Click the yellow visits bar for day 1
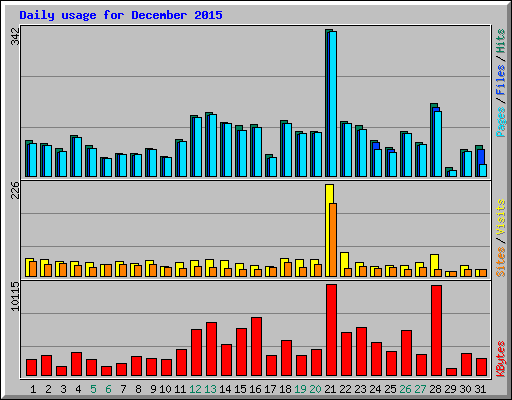 29,267
